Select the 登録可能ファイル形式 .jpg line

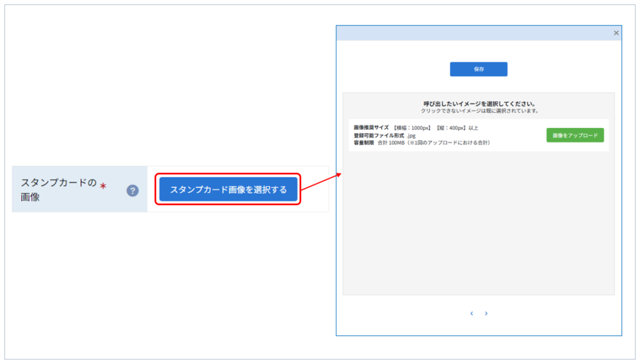click(x=384, y=135)
